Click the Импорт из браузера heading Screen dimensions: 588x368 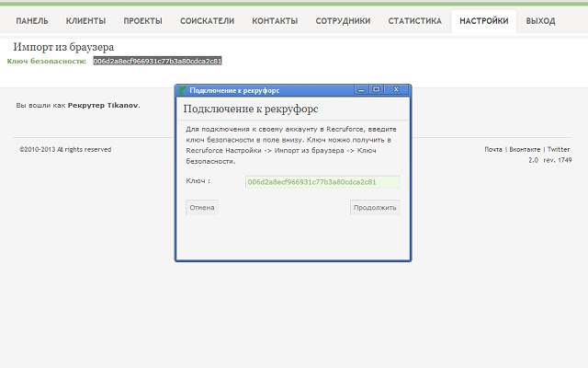pyautogui.click(x=63, y=47)
